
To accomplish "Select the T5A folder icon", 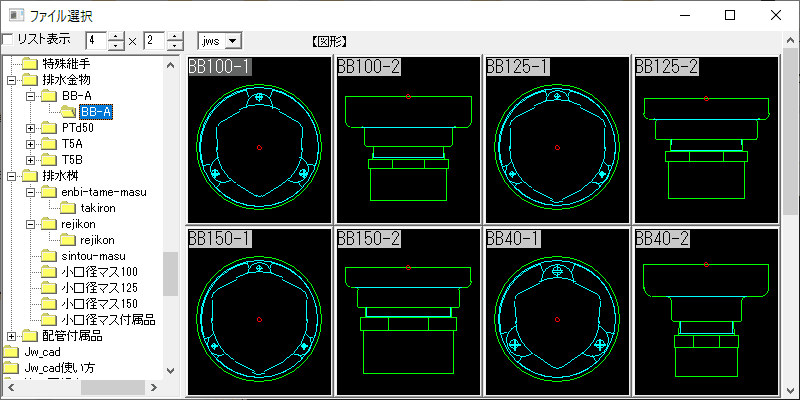I will coord(48,144).
